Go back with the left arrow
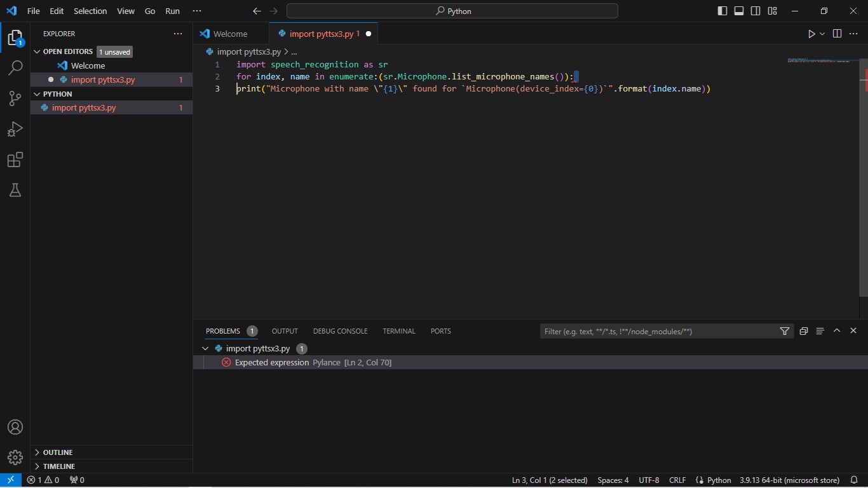The image size is (868, 488). click(x=257, y=11)
